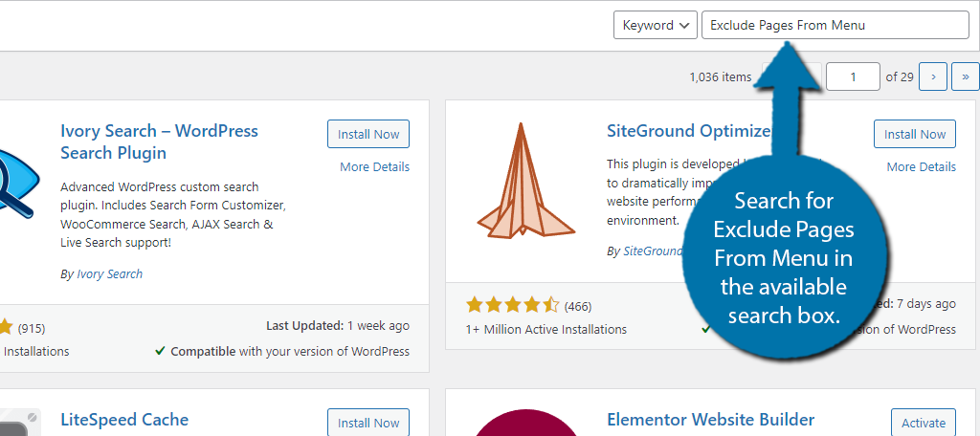Click SiteGround Optimizer star rating
Screen dimensions: 980x436
click(x=513, y=305)
